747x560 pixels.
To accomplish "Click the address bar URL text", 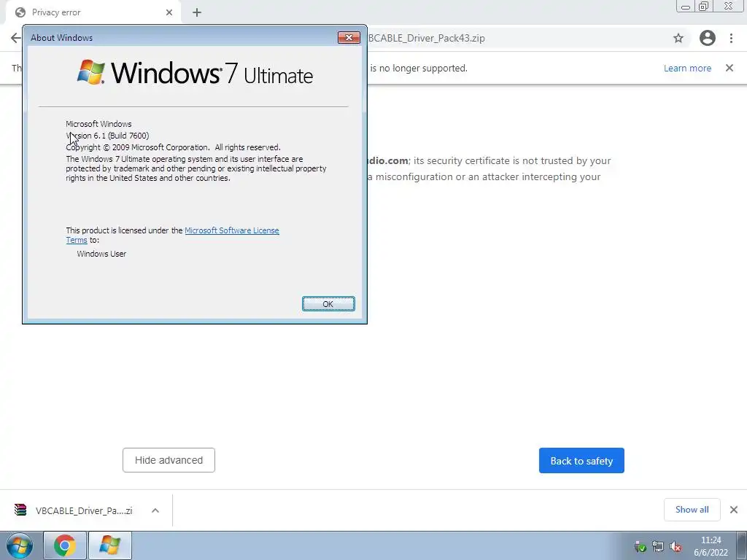I will [x=426, y=38].
